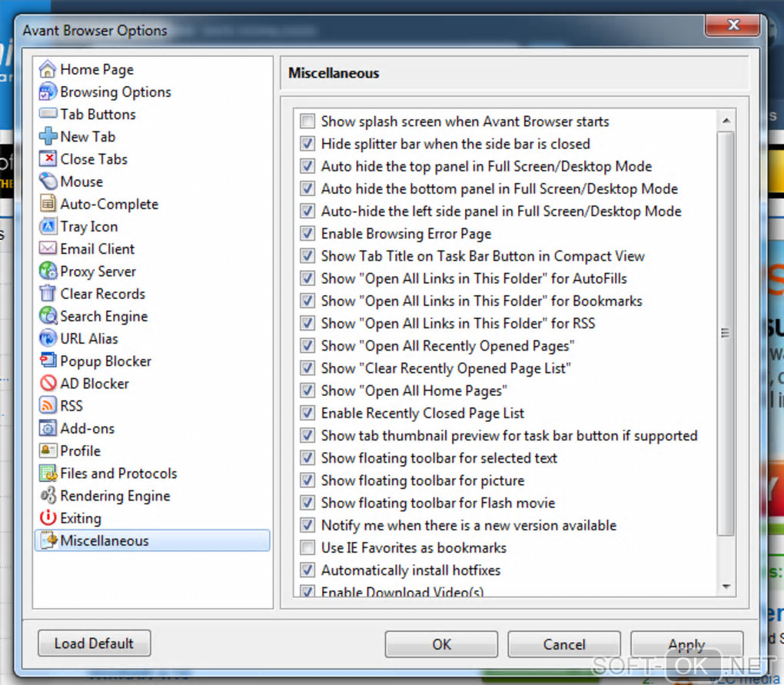Click the vertical scrollbar thumb
This screenshot has width=784, height=685.
tap(726, 333)
